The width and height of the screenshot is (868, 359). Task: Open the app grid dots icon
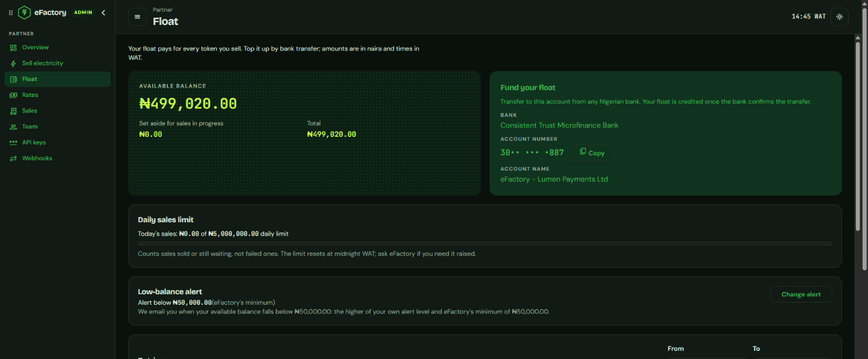(11, 13)
